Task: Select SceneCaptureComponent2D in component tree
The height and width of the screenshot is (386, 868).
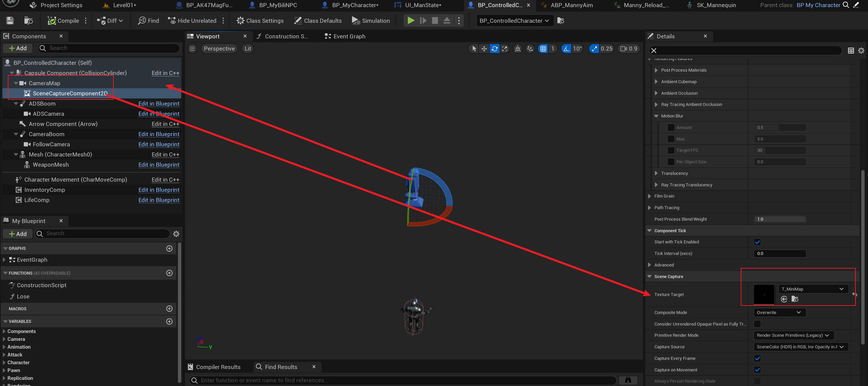Action: click(x=70, y=93)
